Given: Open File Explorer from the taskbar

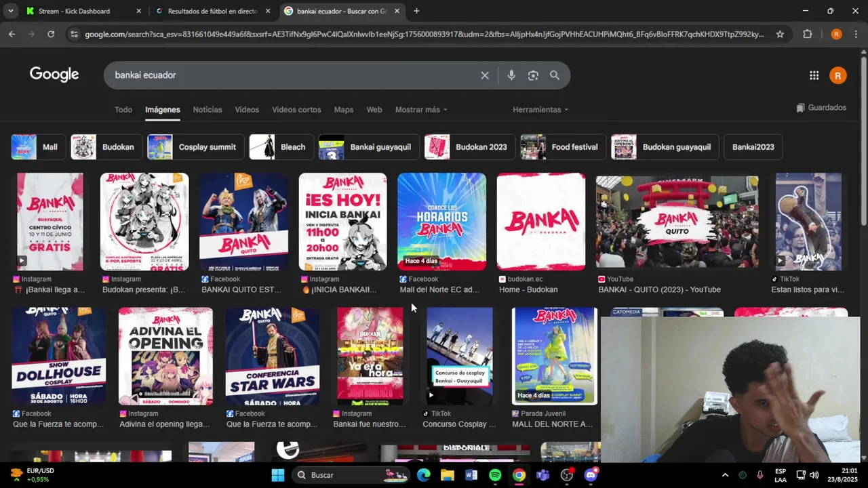Looking at the screenshot, I should (x=448, y=475).
